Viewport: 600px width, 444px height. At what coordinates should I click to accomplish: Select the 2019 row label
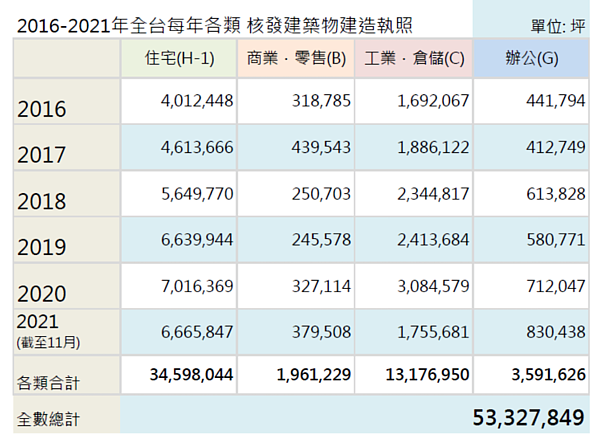[42, 247]
